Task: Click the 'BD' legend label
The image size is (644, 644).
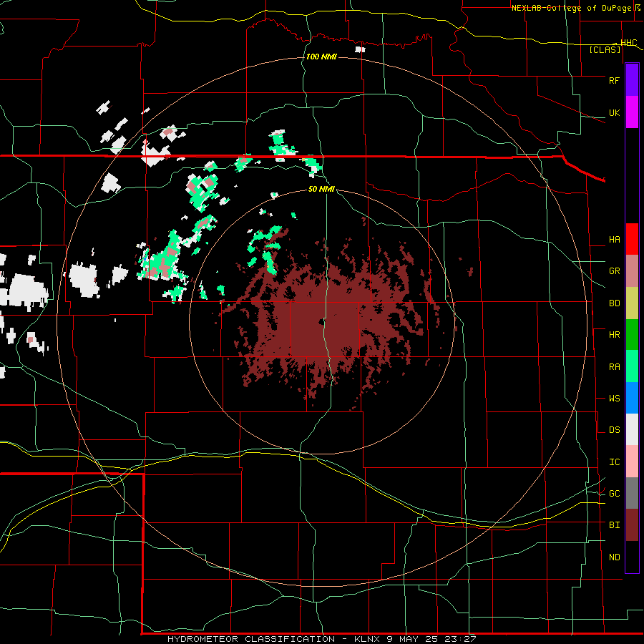Action: pyautogui.click(x=614, y=303)
